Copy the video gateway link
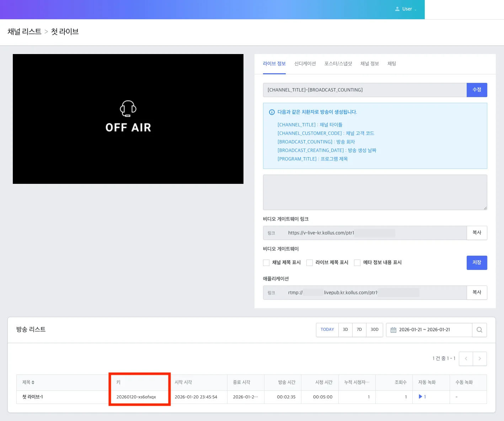 click(477, 233)
